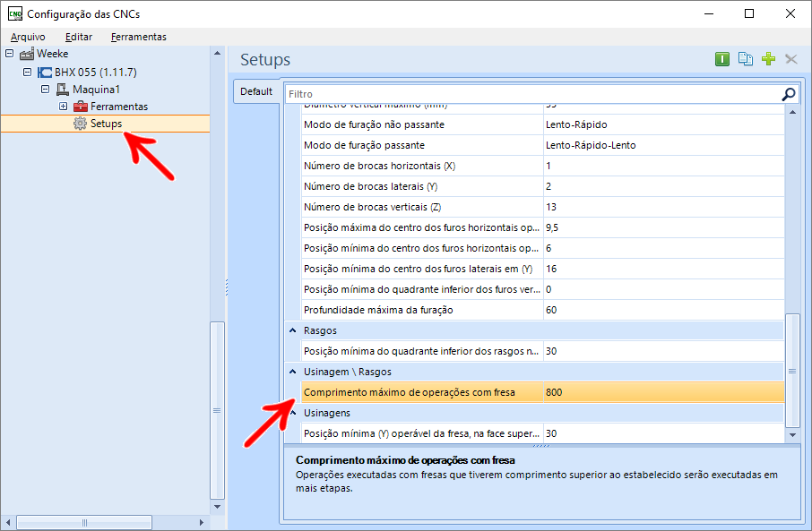812x531 pixels.
Task: Select the Default setup tab
Action: click(256, 91)
